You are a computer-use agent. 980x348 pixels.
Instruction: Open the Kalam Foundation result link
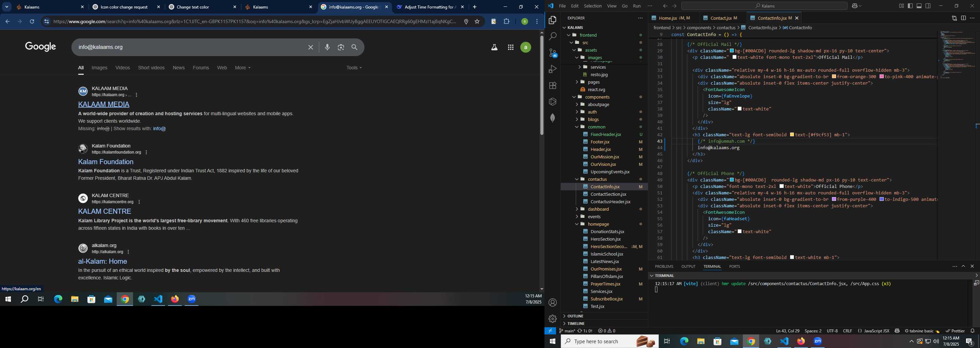pos(106,162)
